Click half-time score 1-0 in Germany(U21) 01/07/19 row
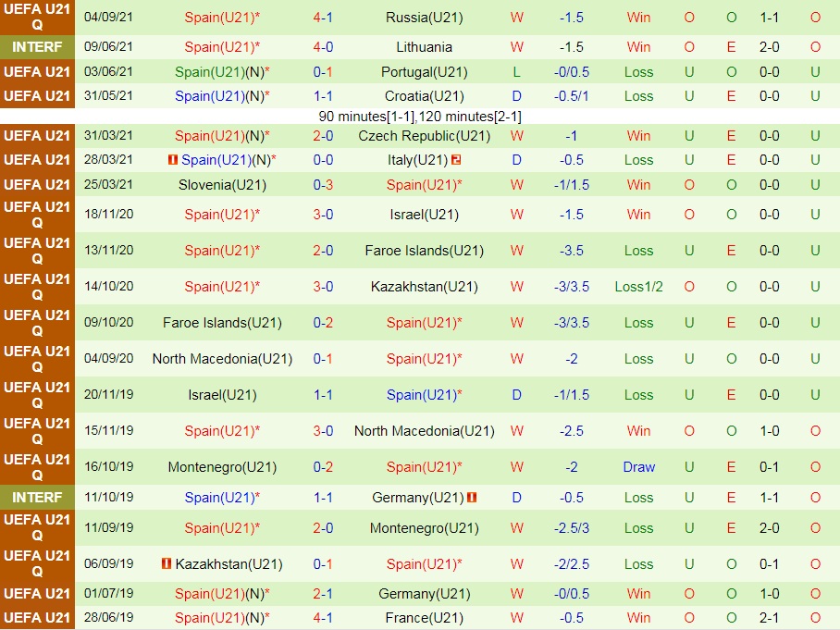This screenshot has height=630, width=840. coord(770,594)
